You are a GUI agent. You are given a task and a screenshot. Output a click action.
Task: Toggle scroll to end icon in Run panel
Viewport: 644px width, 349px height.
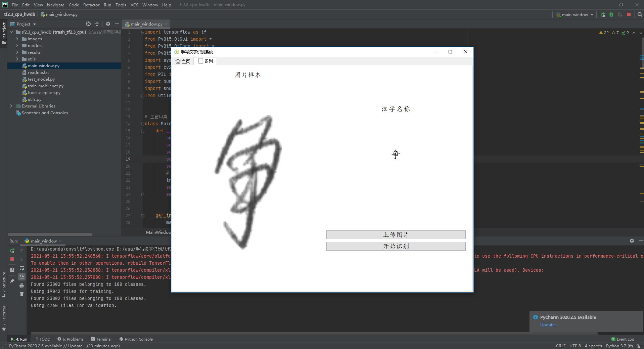point(22,276)
